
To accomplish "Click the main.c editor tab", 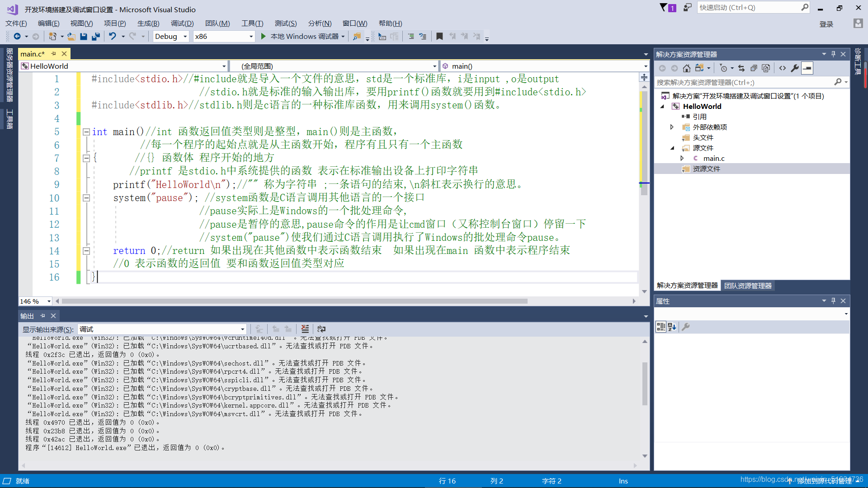I will point(33,54).
